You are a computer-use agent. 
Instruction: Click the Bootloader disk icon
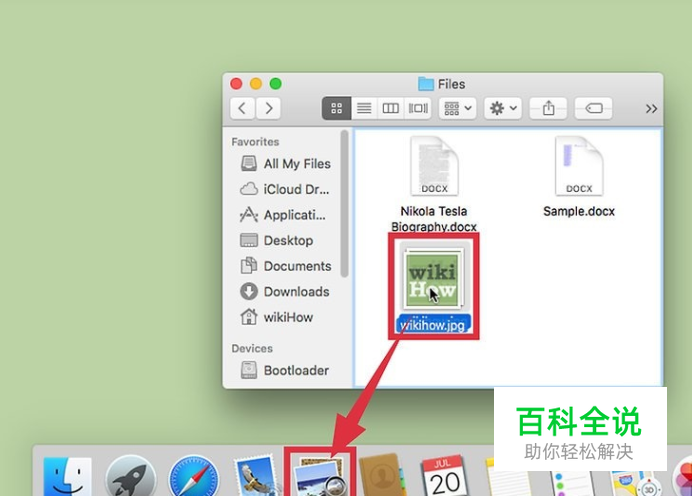pos(248,370)
